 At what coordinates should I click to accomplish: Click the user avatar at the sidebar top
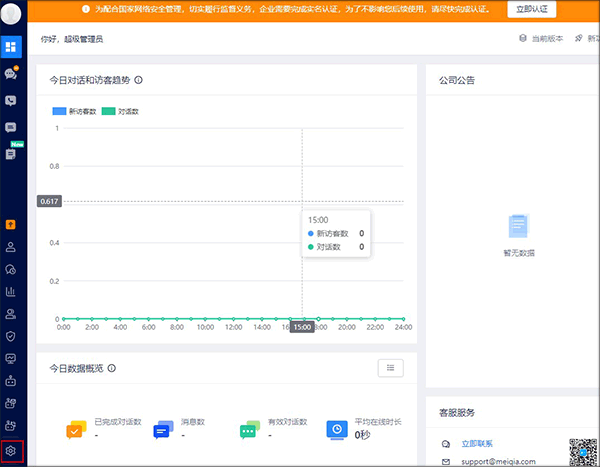(11, 14)
